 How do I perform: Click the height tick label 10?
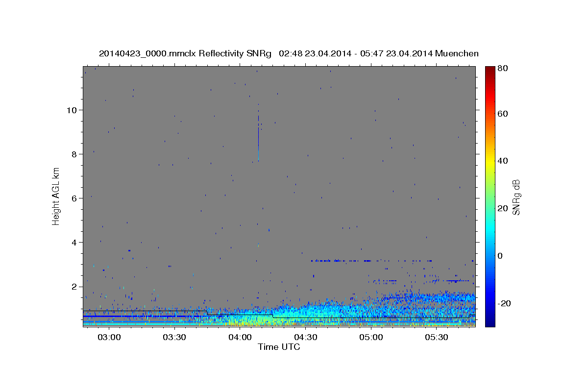click(x=72, y=110)
